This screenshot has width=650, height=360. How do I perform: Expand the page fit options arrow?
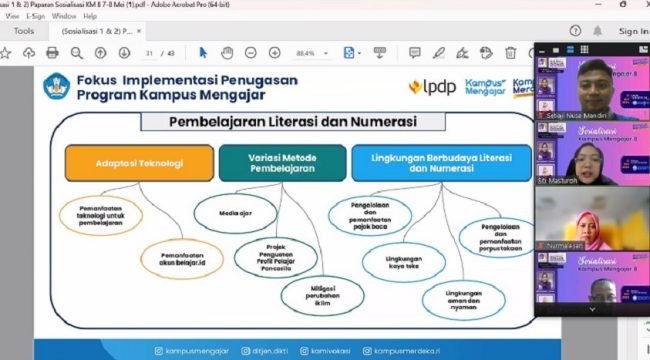[x=359, y=53]
